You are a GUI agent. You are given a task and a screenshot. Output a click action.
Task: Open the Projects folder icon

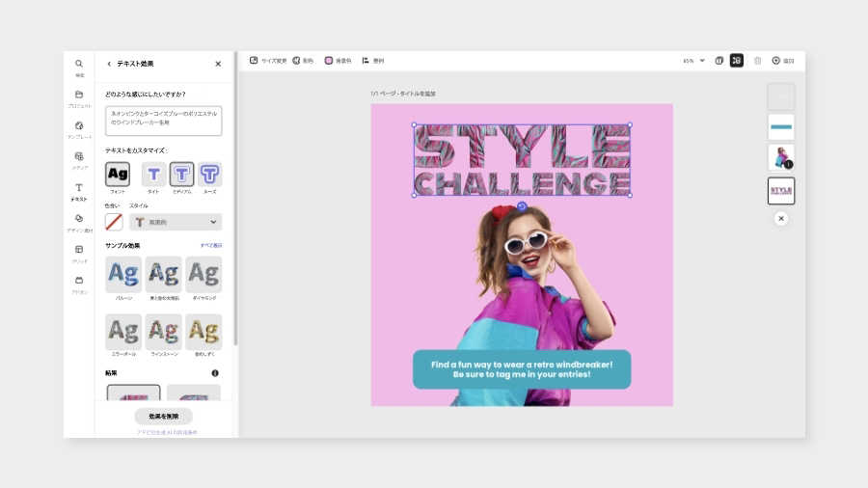pyautogui.click(x=79, y=95)
